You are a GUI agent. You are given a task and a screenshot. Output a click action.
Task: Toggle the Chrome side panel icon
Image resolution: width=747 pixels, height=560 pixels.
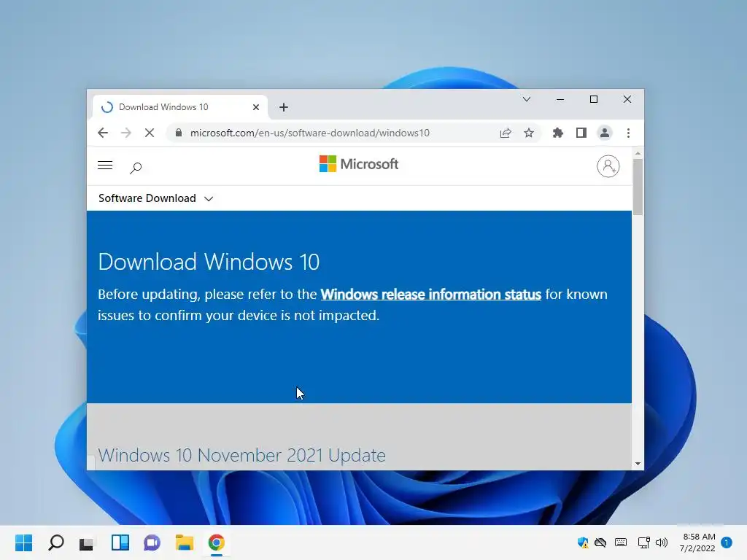[x=581, y=133]
